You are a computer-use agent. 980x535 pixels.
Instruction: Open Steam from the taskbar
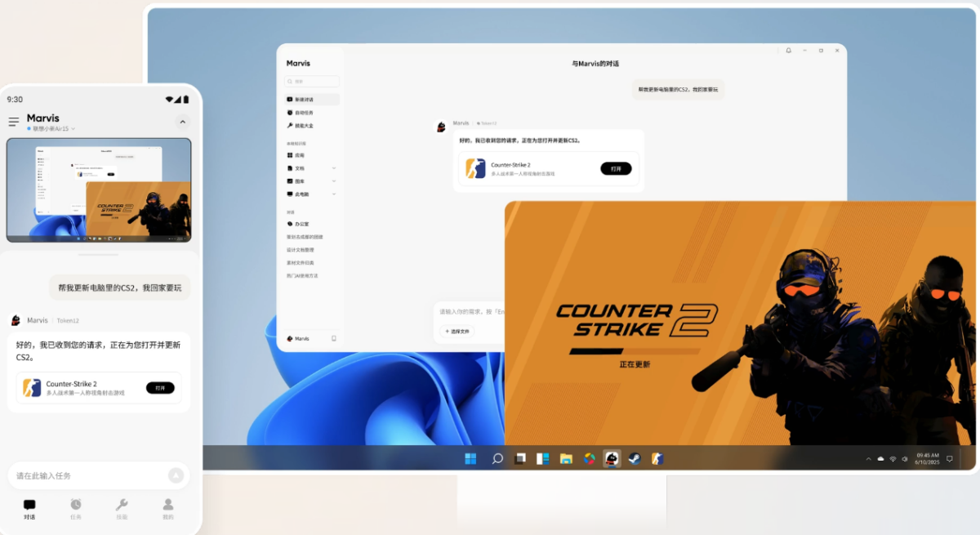[x=635, y=458]
